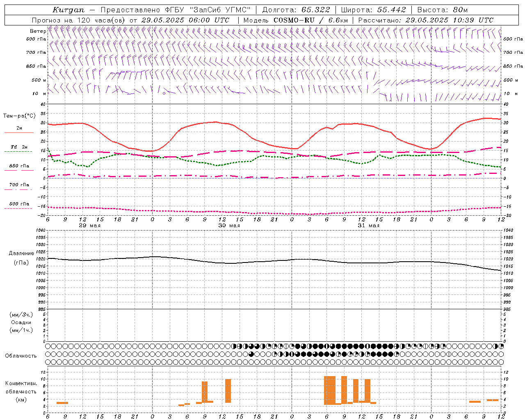Click the "(гПа)" pressure unit label
Screen dimensions: 525x420
pyautogui.click(x=21, y=263)
